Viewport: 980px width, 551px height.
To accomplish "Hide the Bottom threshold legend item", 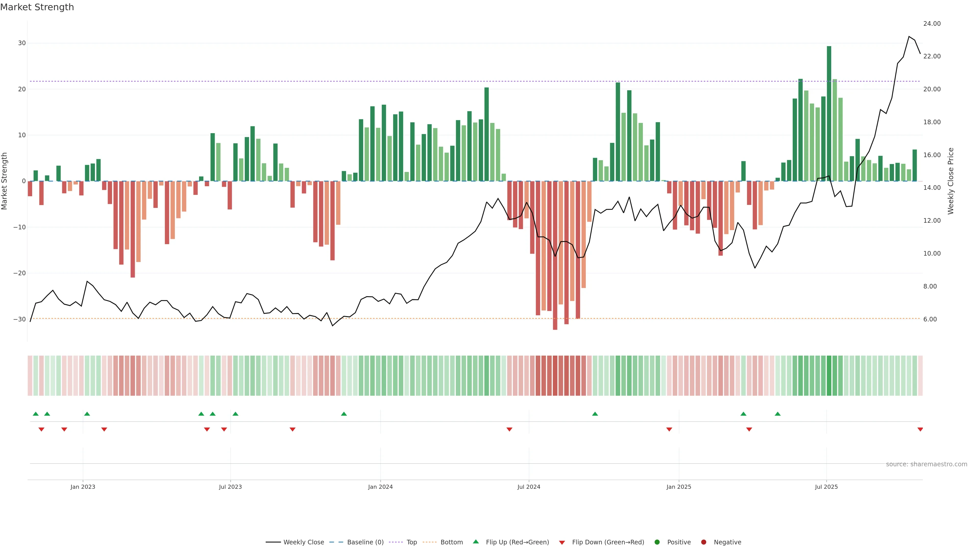I will tap(451, 542).
